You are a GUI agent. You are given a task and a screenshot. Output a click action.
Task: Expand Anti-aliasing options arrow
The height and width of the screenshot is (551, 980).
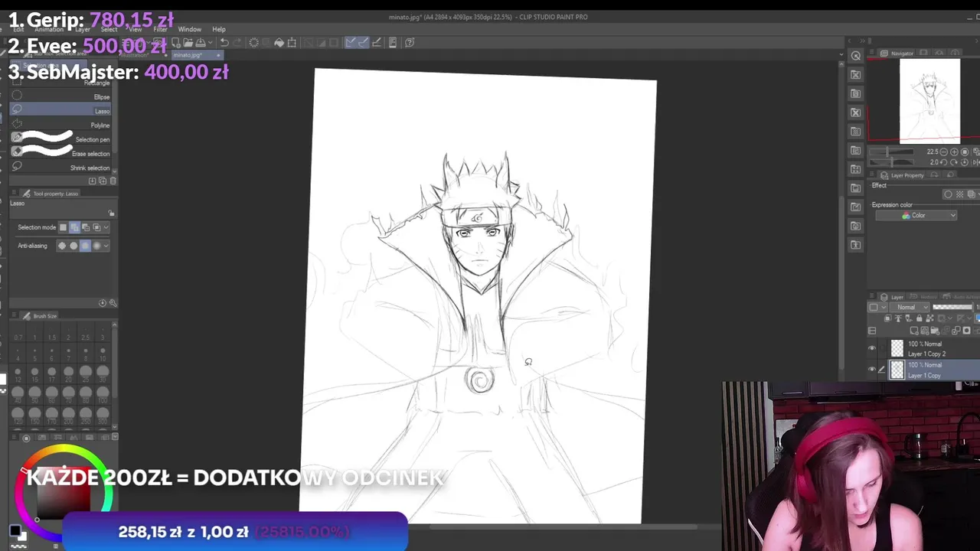(x=106, y=246)
